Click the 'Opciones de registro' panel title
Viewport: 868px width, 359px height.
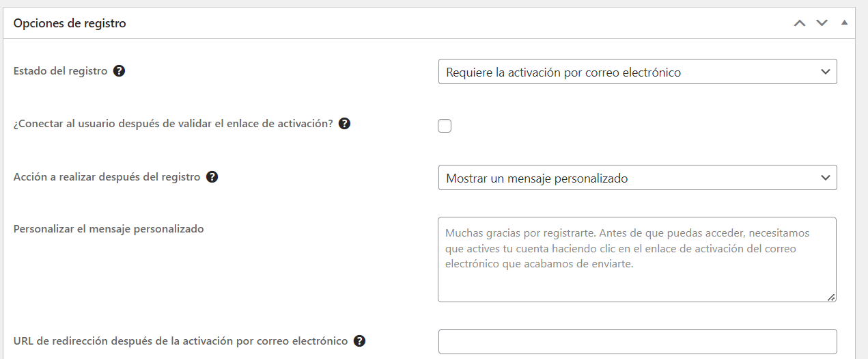pyautogui.click(x=70, y=23)
